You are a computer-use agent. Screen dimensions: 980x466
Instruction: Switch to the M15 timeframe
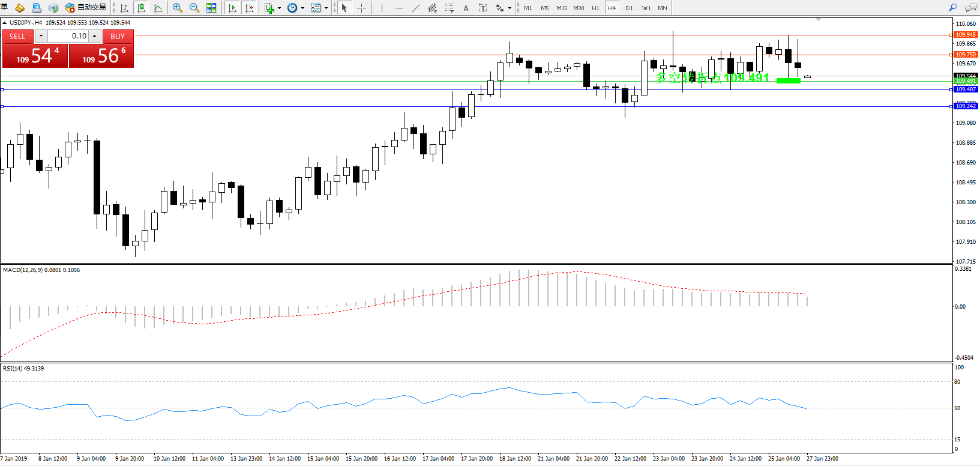click(x=562, y=8)
